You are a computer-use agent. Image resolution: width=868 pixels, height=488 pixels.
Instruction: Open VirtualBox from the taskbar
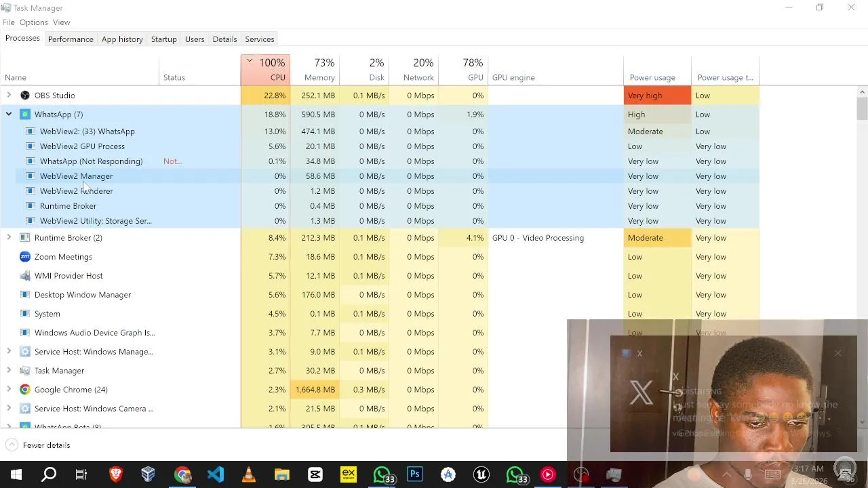tap(149, 474)
